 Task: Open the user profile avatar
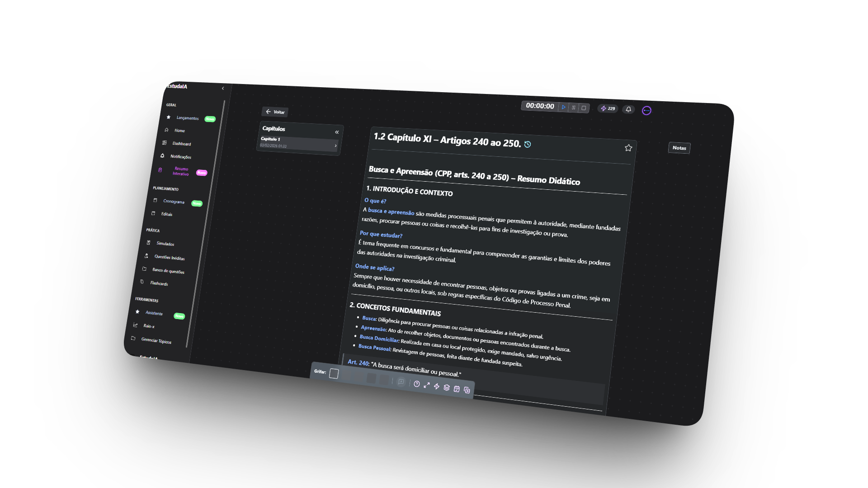[x=646, y=111]
